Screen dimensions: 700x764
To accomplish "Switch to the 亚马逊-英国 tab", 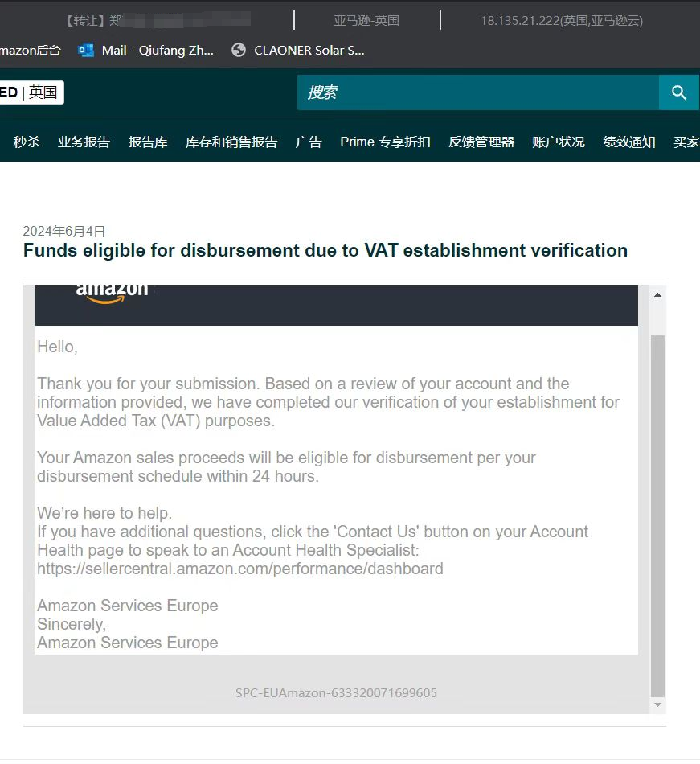I will pos(366,20).
